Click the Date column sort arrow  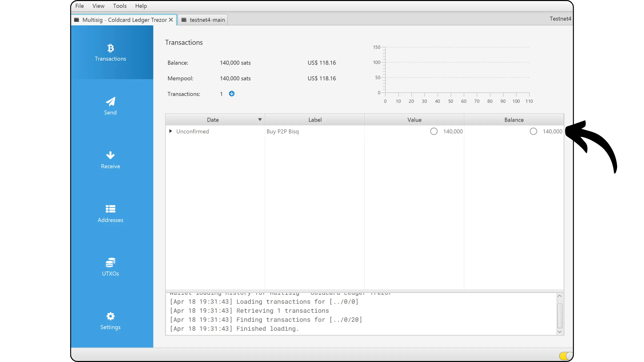[x=260, y=120]
